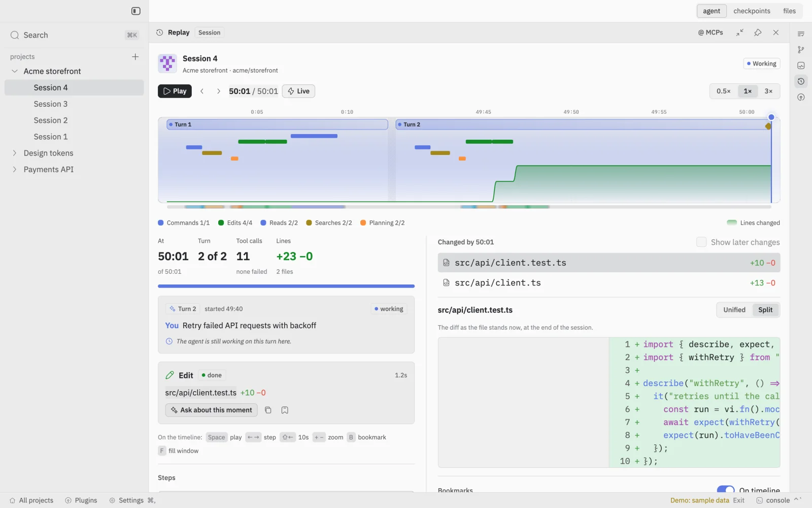Image resolution: width=812 pixels, height=508 pixels.
Task: Click the @ MCPs button
Action: [x=710, y=33]
